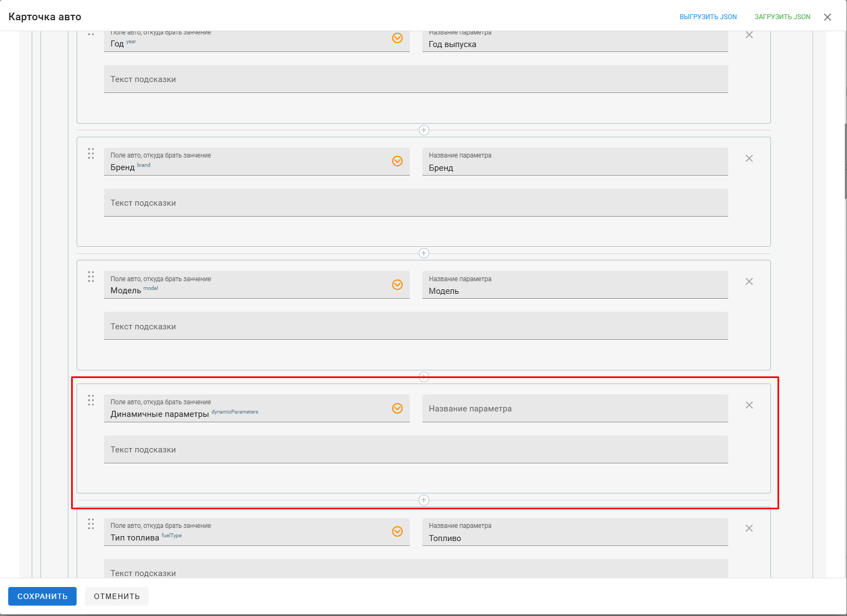The image size is (847, 616).
Task: Expand the Динамичные параметры field dropdown
Action: 397,408
